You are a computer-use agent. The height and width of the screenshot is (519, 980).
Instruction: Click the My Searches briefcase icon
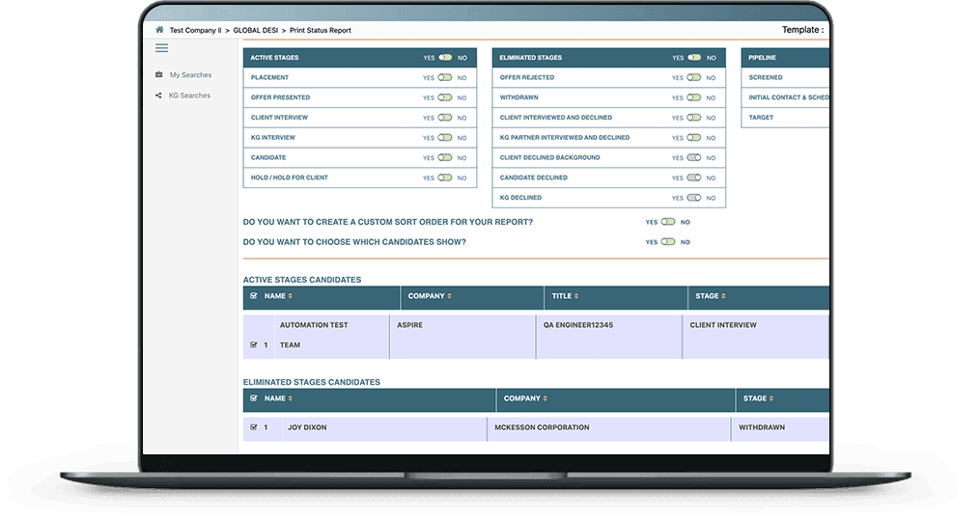[x=158, y=74]
